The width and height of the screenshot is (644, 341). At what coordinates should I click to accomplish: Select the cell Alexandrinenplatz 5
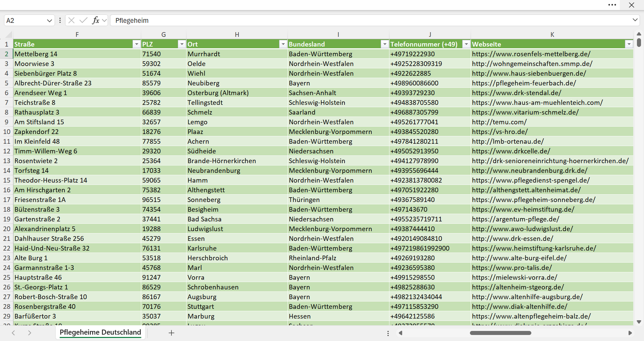click(77, 229)
